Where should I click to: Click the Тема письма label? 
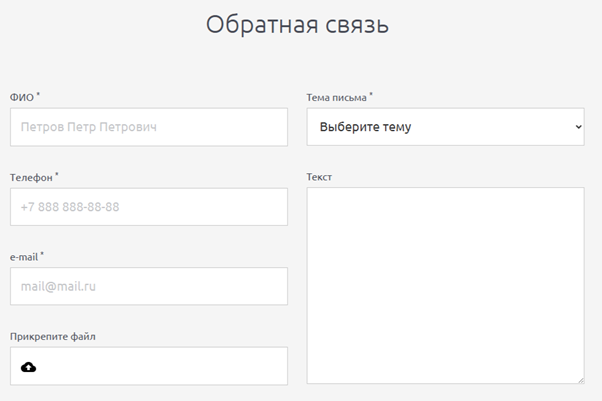(x=336, y=98)
